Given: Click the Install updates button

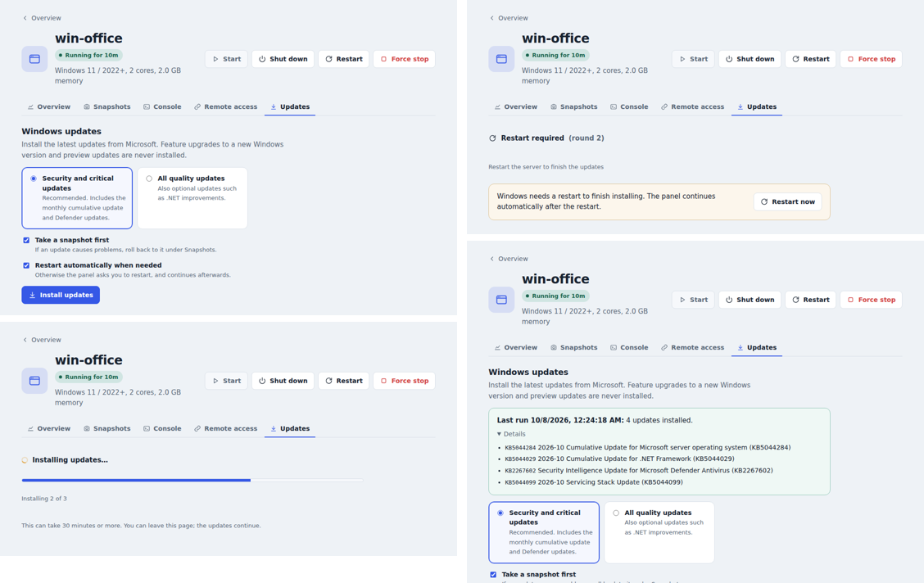Looking at the screenshot, I should pyautogui.click(x=61, y=295).
